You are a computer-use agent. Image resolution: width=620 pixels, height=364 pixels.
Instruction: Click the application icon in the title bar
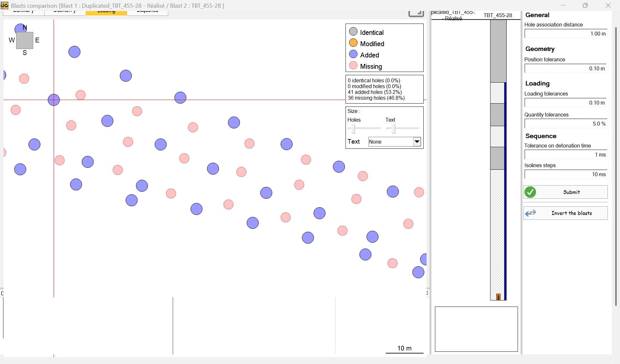5,5
